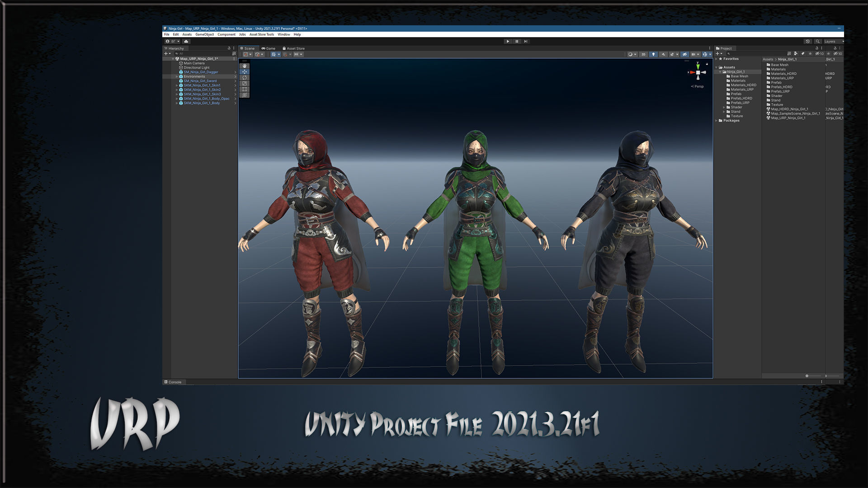Open the GameObject menu
This screenshot has width=868, height=488.
point(204,34)
